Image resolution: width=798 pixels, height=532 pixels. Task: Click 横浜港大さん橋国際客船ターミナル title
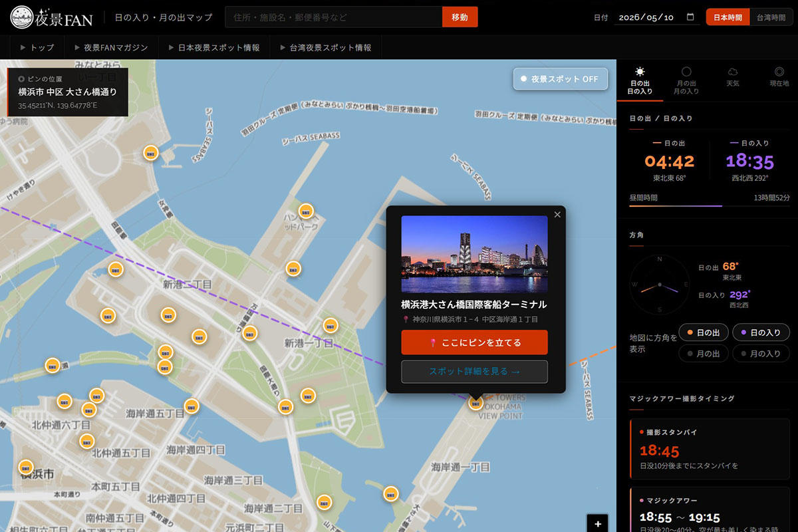click(x=474, y=305)
